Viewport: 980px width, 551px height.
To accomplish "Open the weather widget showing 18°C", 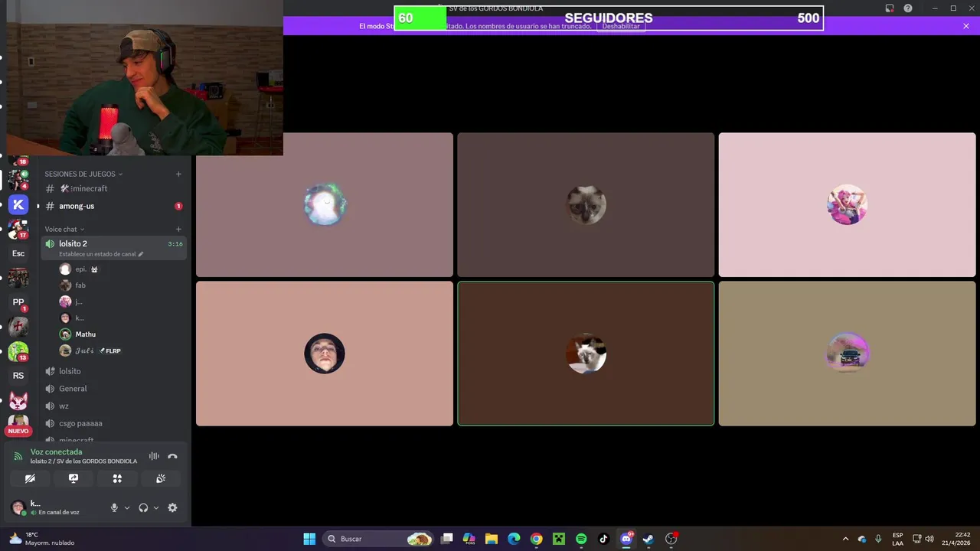I will [x=42, y=539].
